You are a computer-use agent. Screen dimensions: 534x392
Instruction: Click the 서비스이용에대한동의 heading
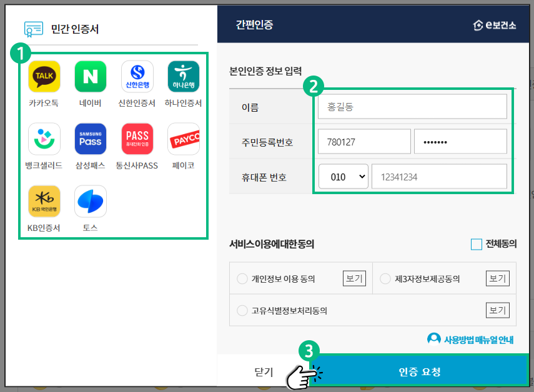click(x=272, y=244)
